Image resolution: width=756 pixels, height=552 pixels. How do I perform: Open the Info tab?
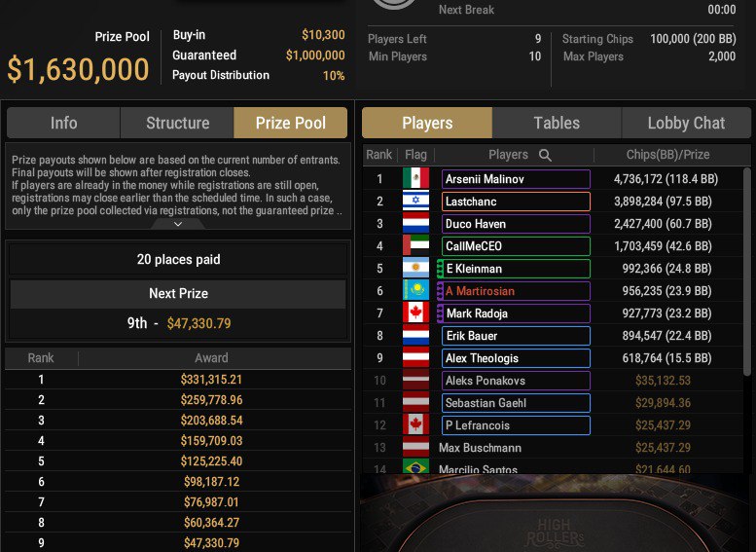pyautogui.click(x=64, y=123)
